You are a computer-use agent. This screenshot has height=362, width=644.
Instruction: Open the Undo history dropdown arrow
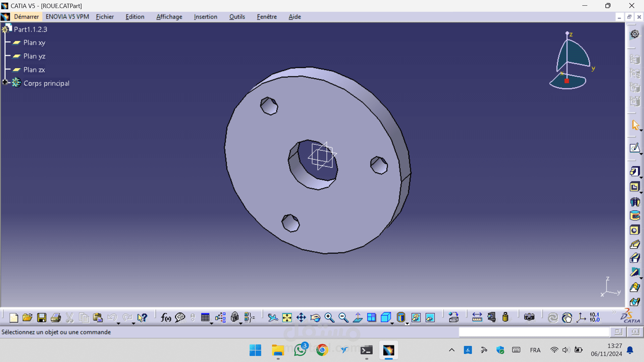coord(118,324)
